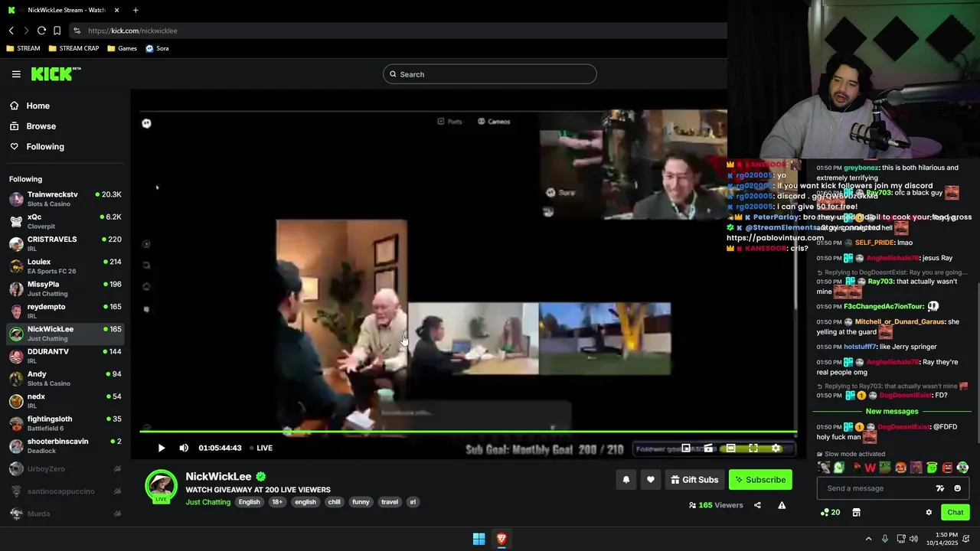Open the fightingsloth channel

point(65,423)
